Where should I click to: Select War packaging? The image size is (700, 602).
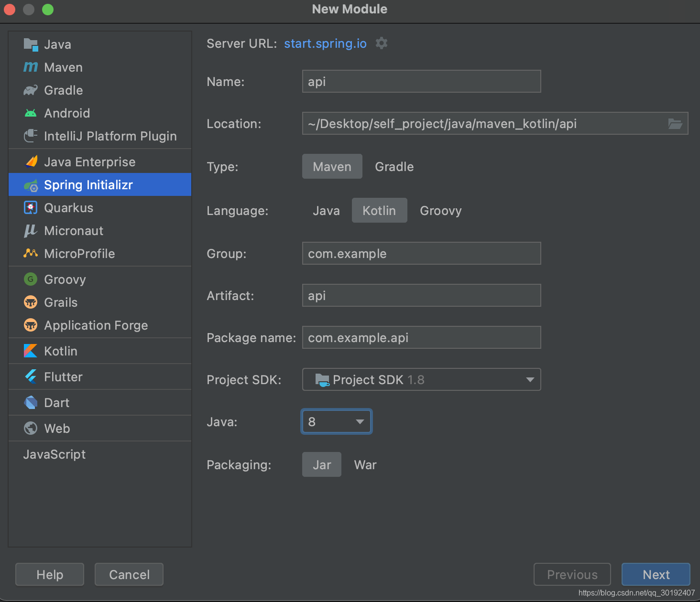365,464
